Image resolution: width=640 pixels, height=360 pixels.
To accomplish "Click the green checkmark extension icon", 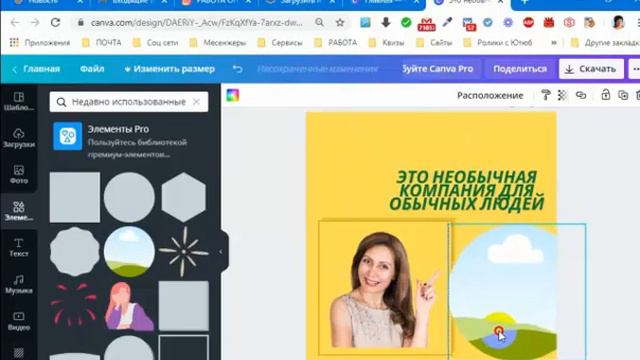I will (406, 23).
